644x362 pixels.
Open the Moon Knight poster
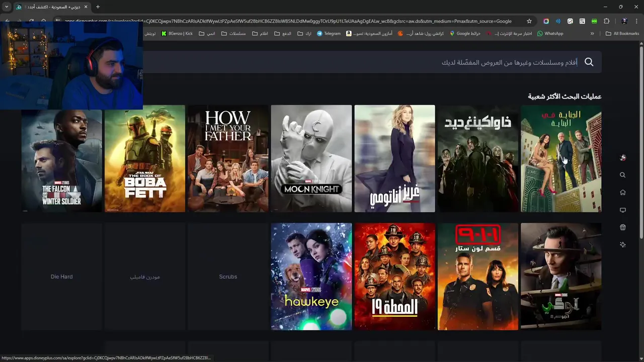[311, 158]
